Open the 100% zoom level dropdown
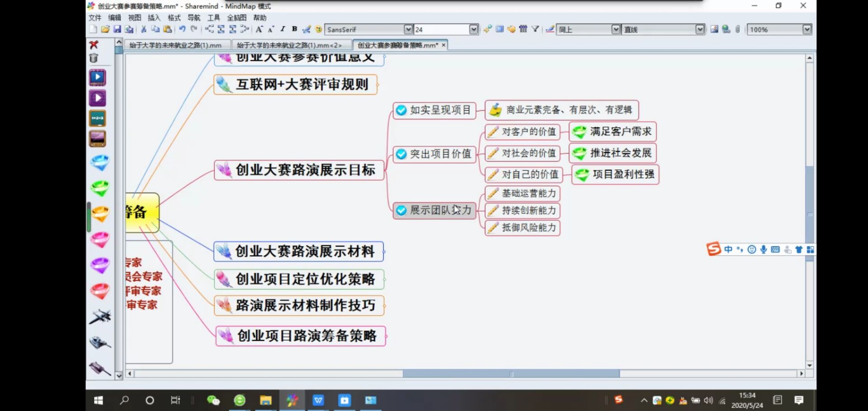The height and width of the screenshot is (411, 868). [x=807, y=29]
